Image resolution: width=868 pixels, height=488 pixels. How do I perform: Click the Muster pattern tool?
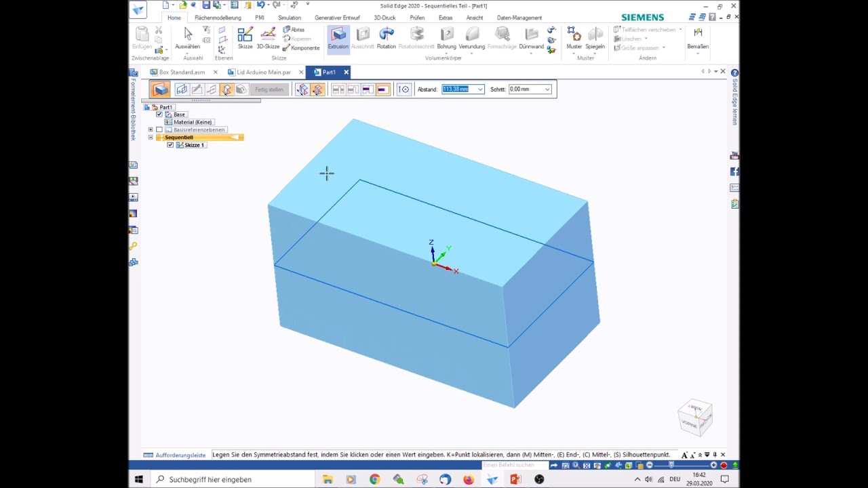point(574,38)
